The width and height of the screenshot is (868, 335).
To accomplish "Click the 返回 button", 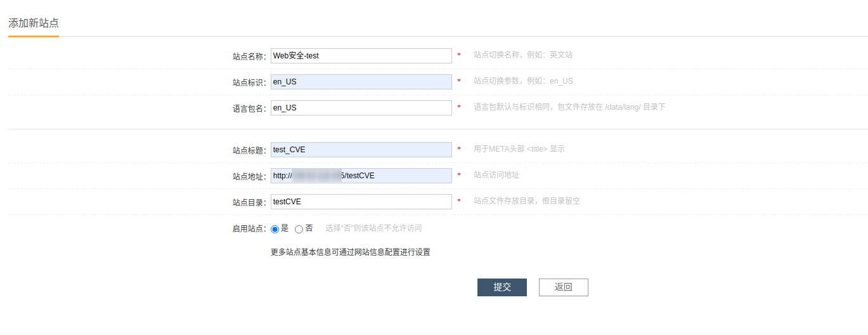I will 563,287.
